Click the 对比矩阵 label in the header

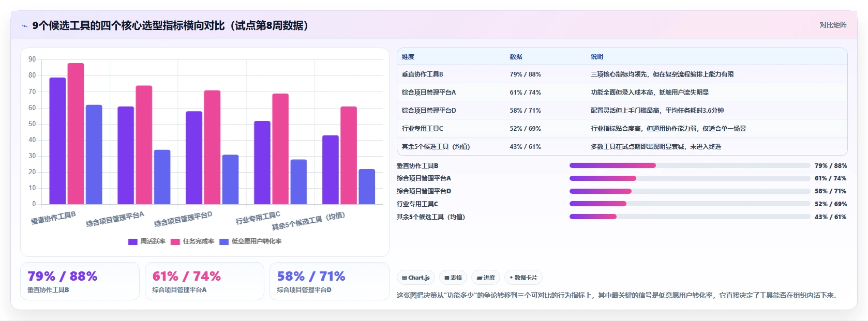click(x=833, y=25)
